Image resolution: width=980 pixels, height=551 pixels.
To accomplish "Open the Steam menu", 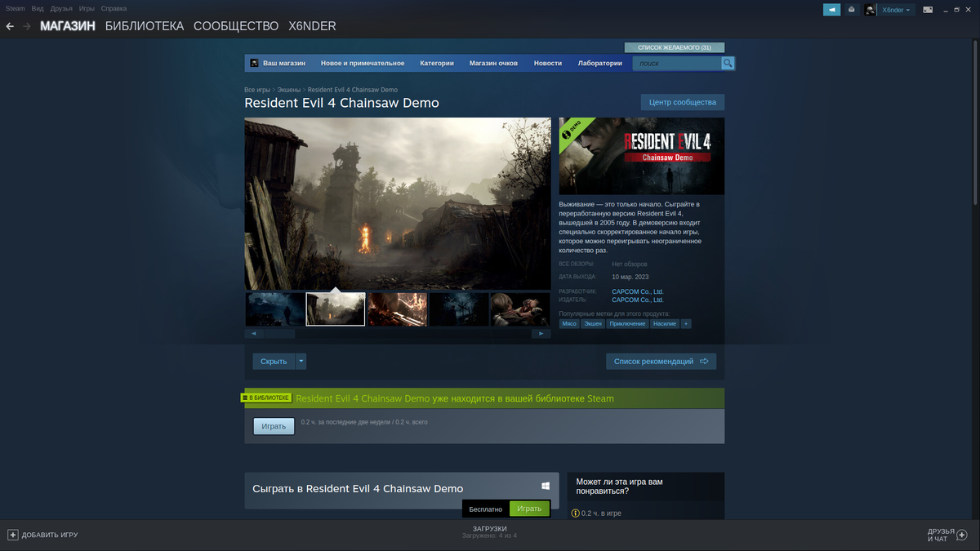I will [x=16, y=8].
